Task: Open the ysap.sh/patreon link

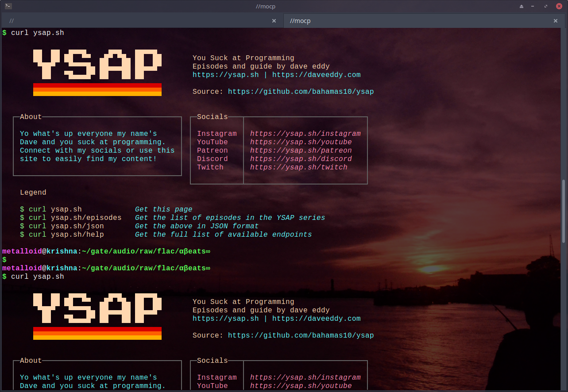Action: point(301,150)
